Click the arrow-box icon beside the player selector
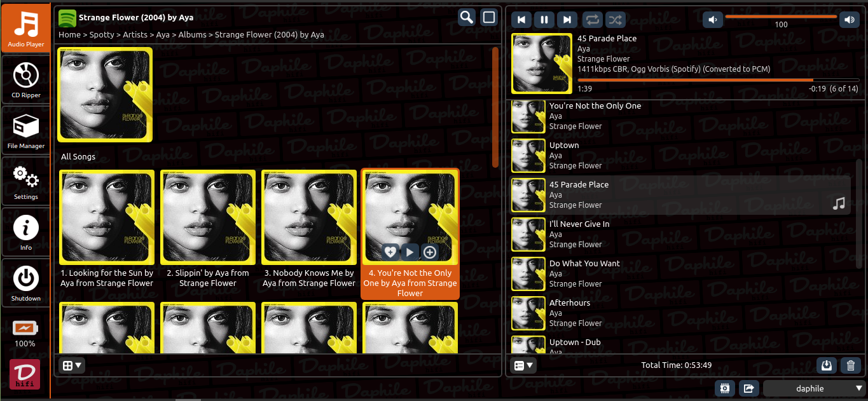Screen dimensions: 868x401 coord(748,388)
